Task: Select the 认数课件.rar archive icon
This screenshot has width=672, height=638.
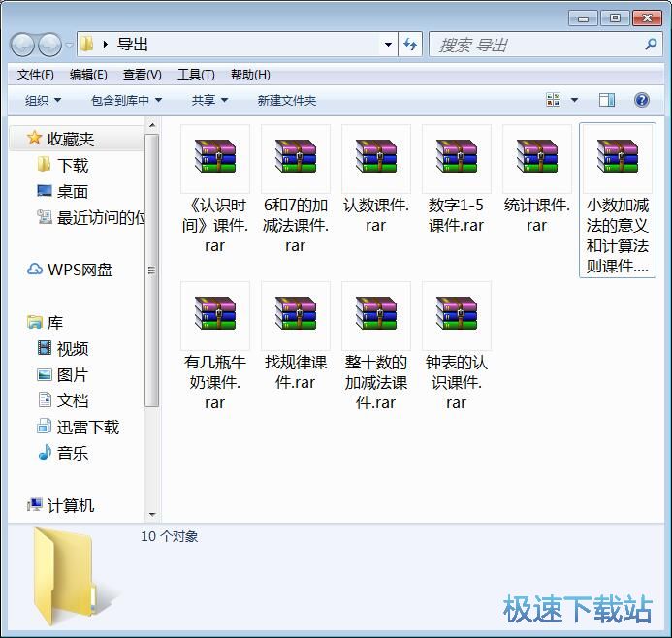Action: pos(376,156)
